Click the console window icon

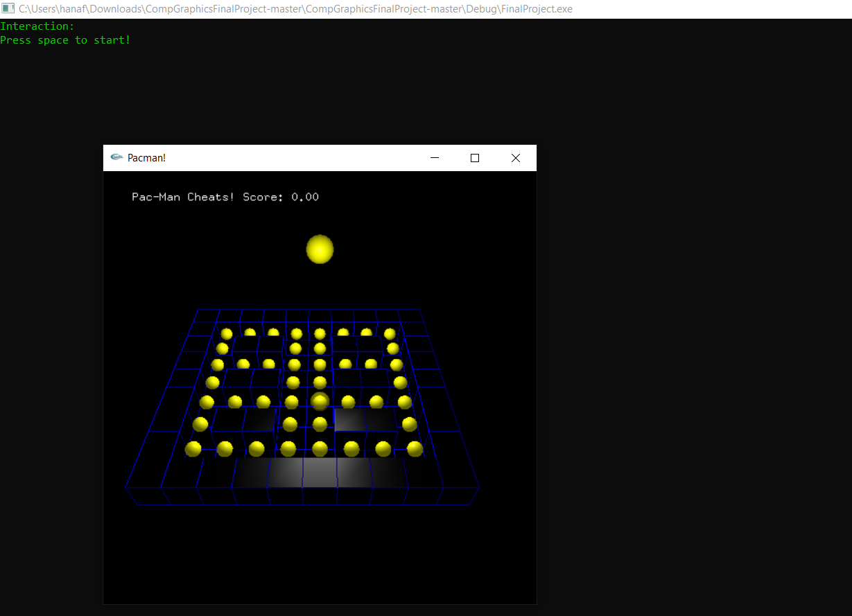pyautogui.click(x=8, y=8)
